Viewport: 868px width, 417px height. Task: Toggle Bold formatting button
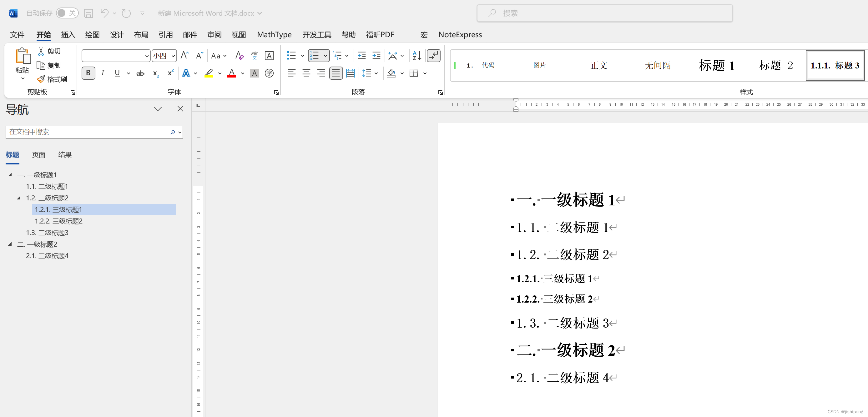(x=88, y=73)
